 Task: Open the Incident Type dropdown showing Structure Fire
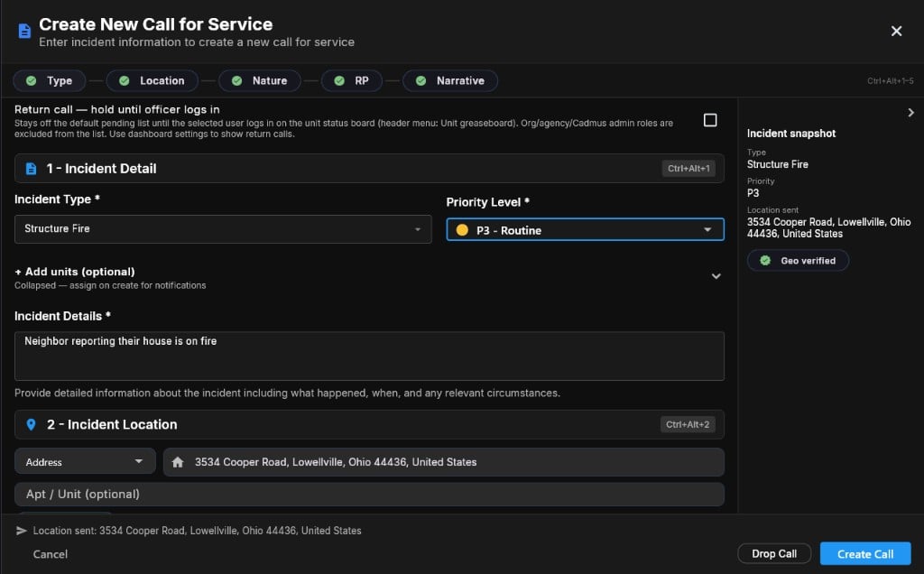[x=223, y=229]
